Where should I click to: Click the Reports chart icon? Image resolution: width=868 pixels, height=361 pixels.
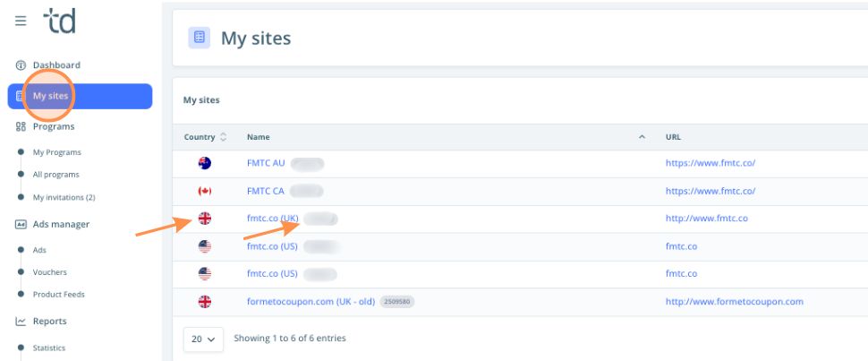coord(21,322)
